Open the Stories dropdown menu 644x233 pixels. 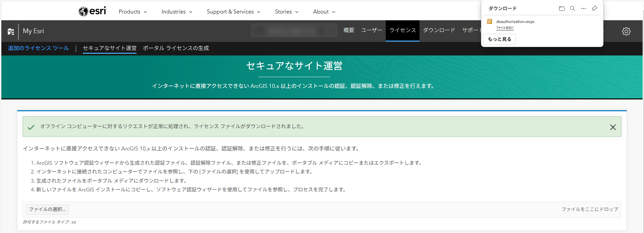[x=286, y=12]
